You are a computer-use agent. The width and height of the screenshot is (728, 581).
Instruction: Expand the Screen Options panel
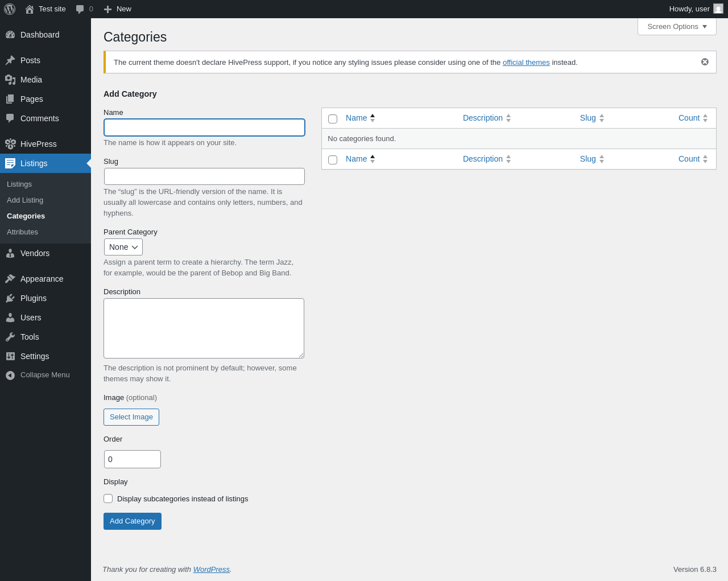click(x=677, y=27)
